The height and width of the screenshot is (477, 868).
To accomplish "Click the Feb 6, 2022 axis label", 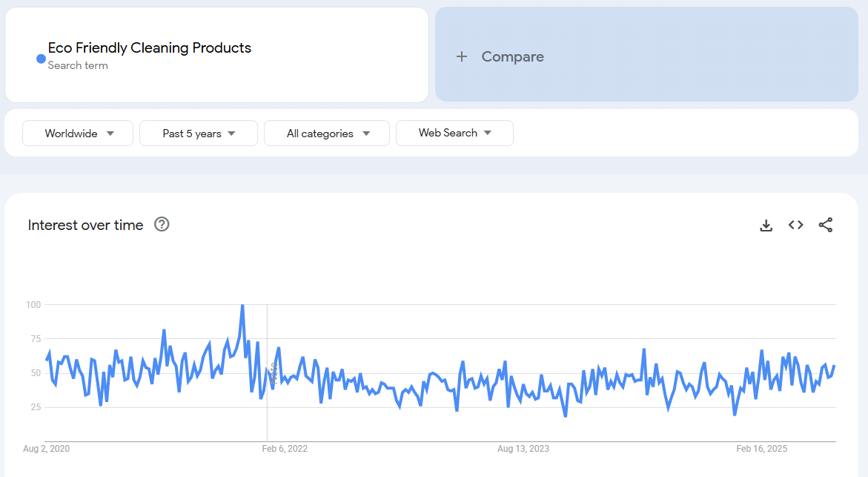I will (285, 449).
